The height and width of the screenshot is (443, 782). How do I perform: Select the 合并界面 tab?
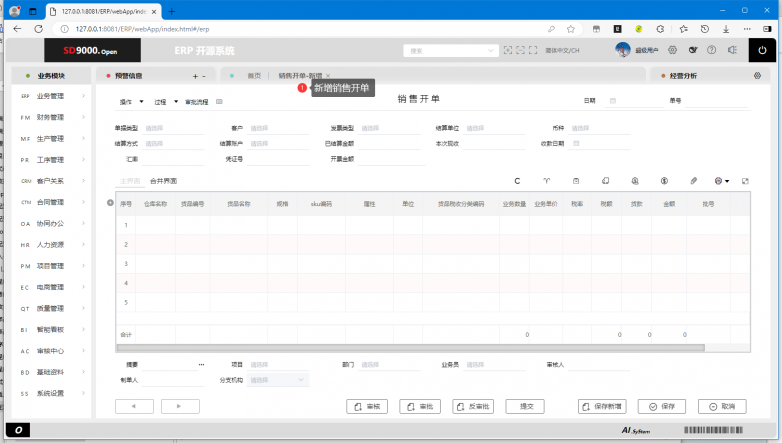click(163, 181)
